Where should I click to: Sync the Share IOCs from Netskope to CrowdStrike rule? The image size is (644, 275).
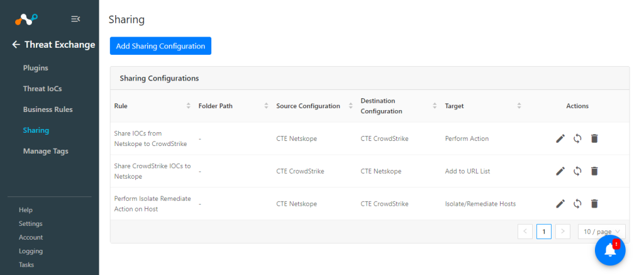[x=577, y=138]
